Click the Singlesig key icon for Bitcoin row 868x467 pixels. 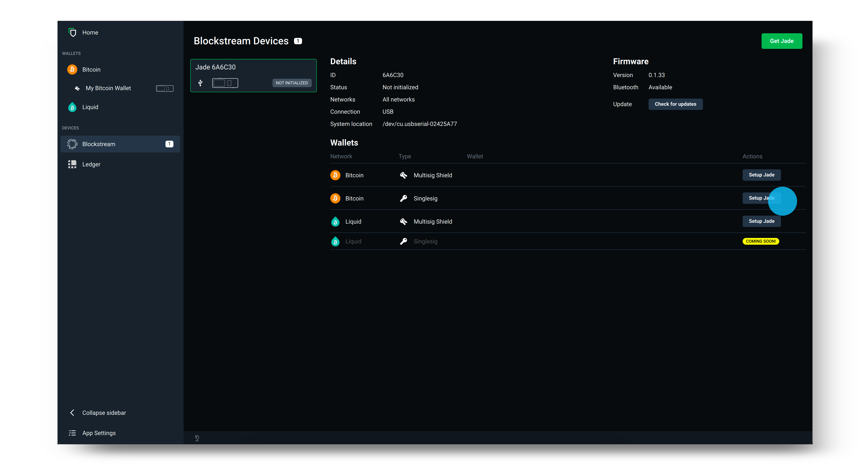[x=403, y=198]
